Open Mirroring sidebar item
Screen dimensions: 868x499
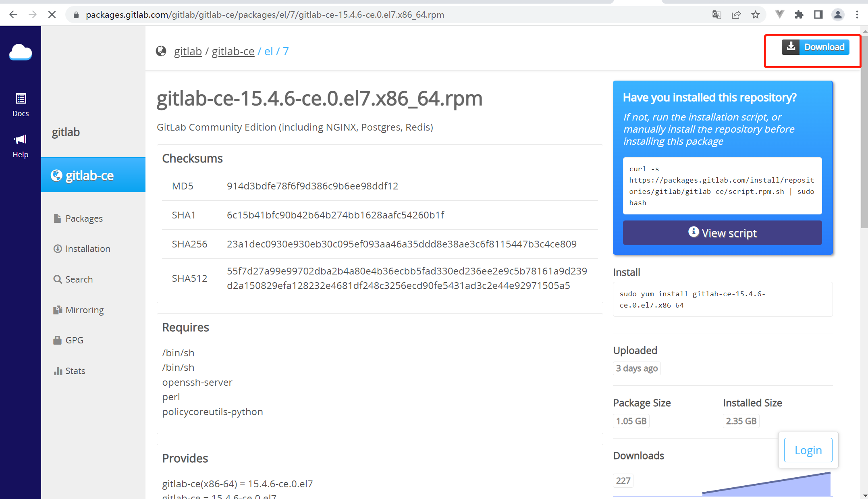pyautogui.click(x=84, y=310)
